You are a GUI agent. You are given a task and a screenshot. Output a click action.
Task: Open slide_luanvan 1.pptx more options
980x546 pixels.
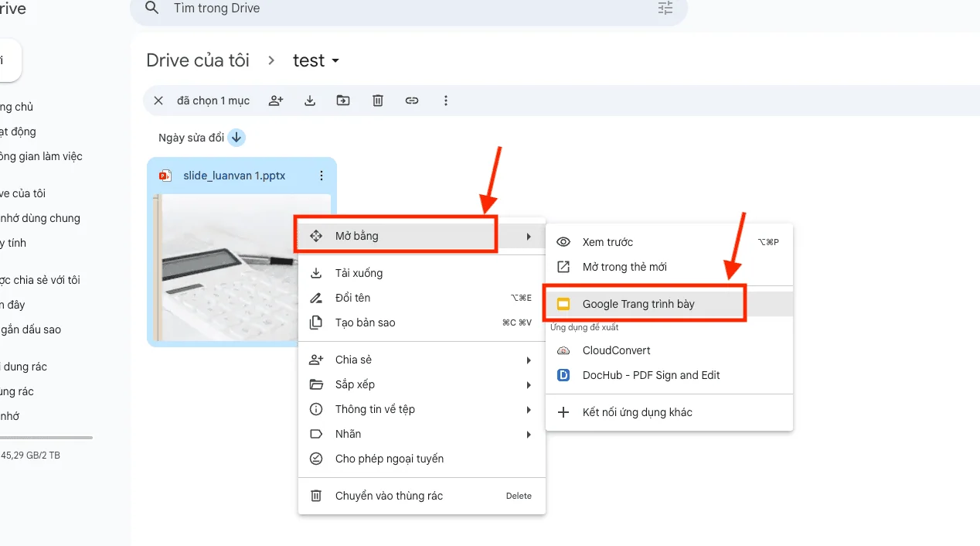tap(322, 176)
